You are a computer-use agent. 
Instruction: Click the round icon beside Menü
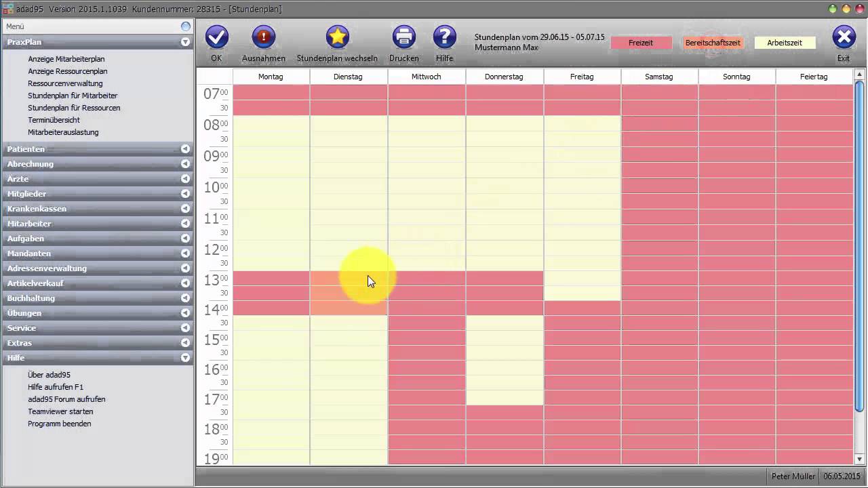[x=186, y=26]
